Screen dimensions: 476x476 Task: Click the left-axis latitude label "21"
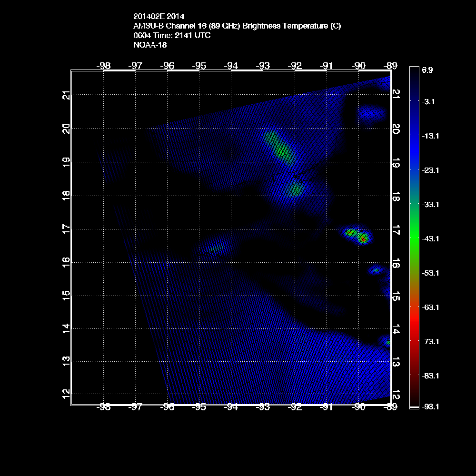click(66, 95)
